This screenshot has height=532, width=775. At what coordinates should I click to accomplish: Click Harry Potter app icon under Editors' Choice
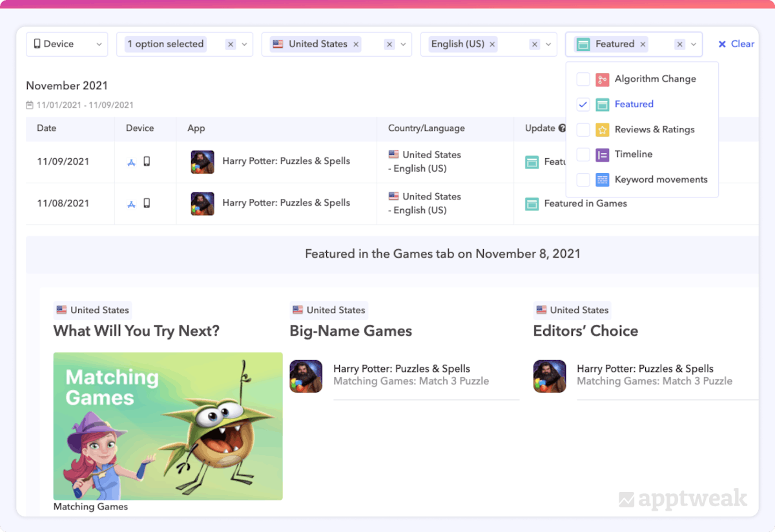tap(550, 376)
